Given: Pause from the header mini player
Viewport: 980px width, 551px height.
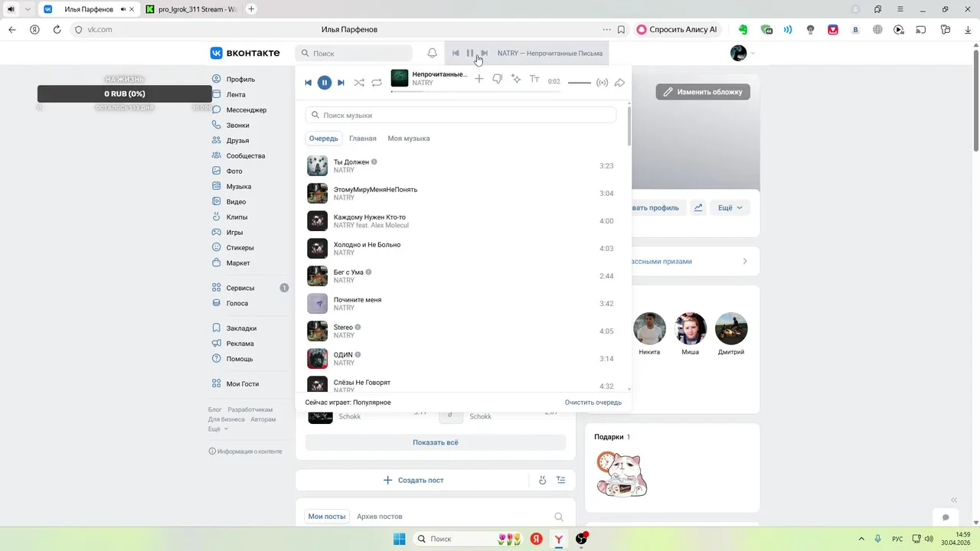Looking at the screenshot, I should click(x=470, y=54).
